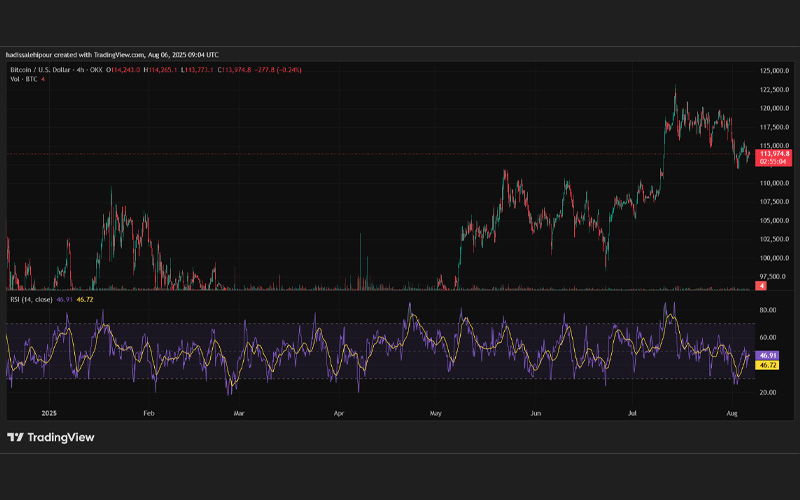Click the yellow 46.72 value in the RSI legend
This screenshot has height=500, width=800.
click(85, 299)
